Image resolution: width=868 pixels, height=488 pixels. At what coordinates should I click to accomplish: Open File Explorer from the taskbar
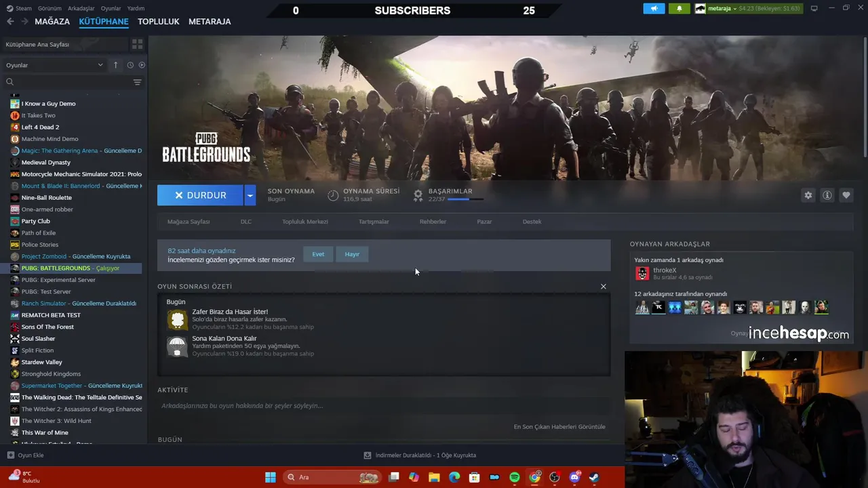coord(434,477)
